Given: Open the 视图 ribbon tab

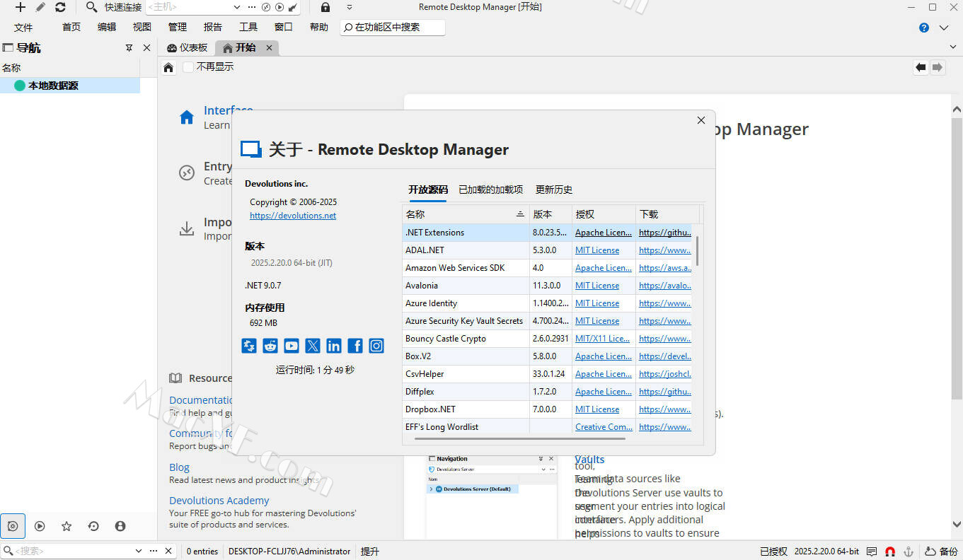Looking at the screenshot, I should 142,27.
